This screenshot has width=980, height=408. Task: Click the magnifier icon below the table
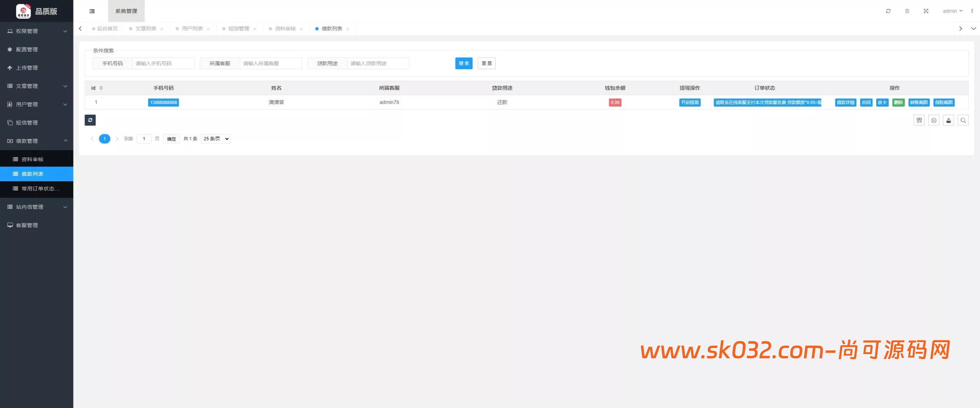point(963,120)
